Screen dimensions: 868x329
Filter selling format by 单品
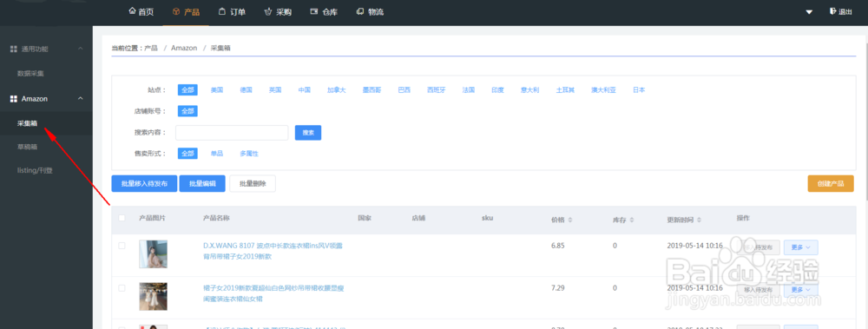pos(217,154)
